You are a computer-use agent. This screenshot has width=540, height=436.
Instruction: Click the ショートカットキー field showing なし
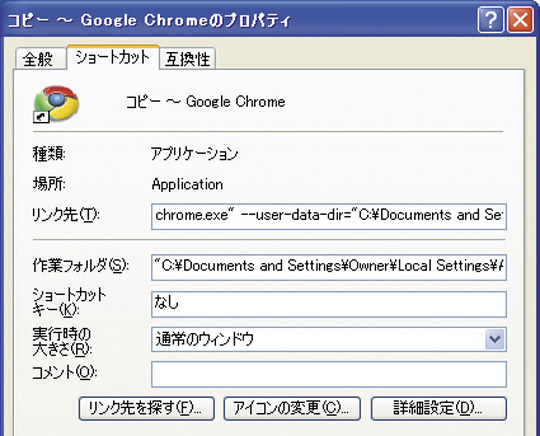coord(329,304)
